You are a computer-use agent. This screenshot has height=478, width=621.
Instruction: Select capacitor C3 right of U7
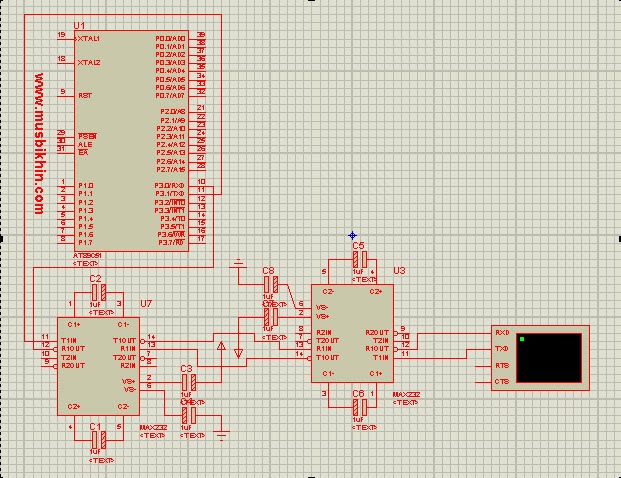187,381
